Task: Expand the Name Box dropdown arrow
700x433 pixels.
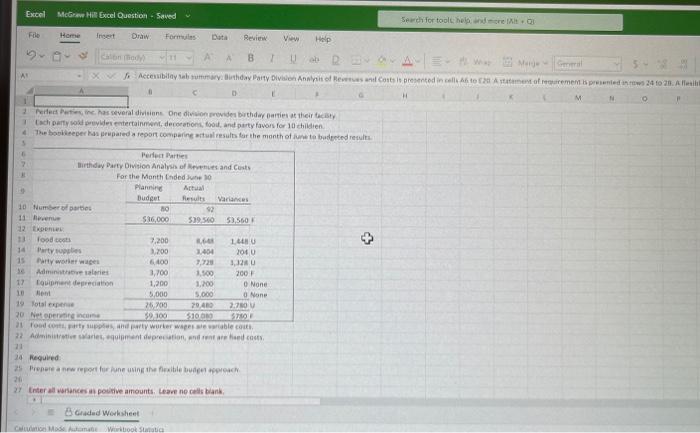Action: [79, 75]
